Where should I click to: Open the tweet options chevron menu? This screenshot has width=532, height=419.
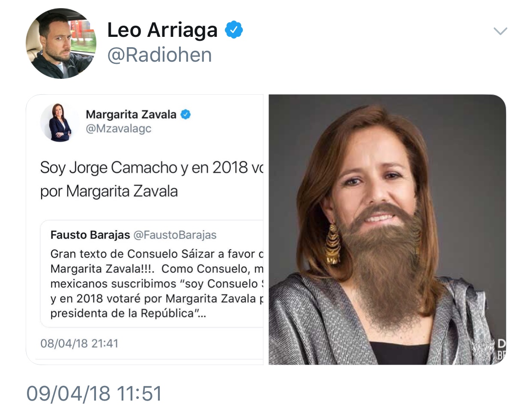pyautogui.click(x=500, y=31)
